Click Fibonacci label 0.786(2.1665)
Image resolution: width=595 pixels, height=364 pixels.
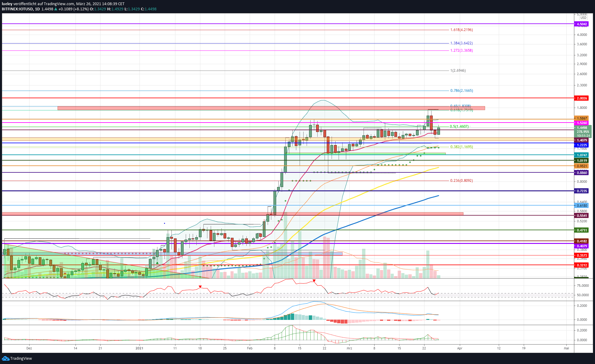461,91
